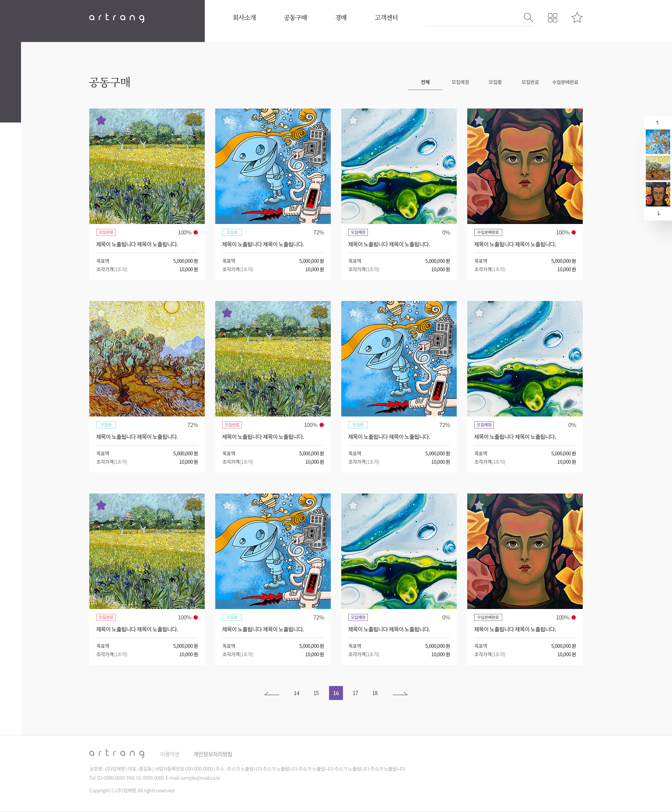Open favorites via header star icon
Image resolution: width=672 pixels, height=812 pixels.
tap(577, 18)
